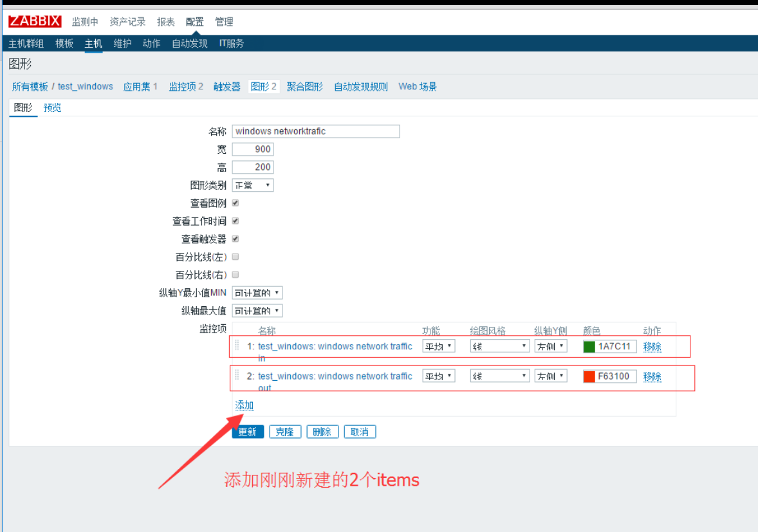Click the 取消 button
The height and width of the screenshot is (532, 758).
360,432
